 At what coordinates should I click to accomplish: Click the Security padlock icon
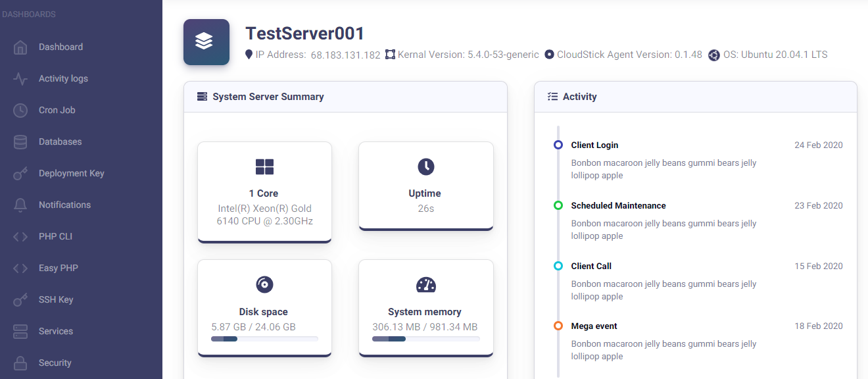click(x=20, y=363)
